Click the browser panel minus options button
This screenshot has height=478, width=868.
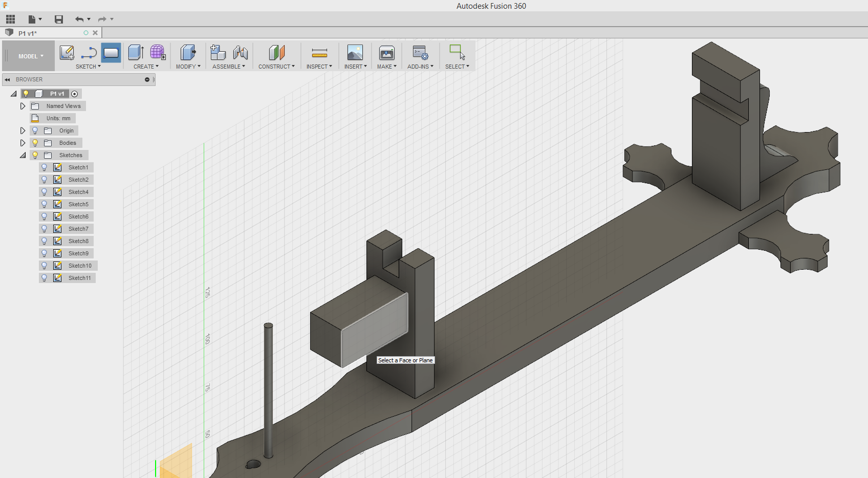[147, 79]
